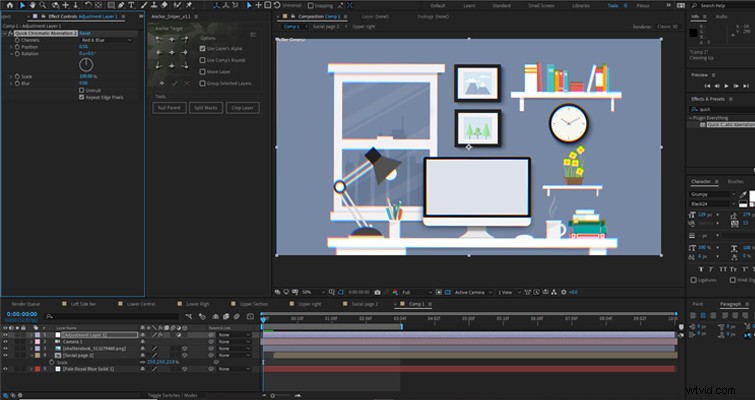Select the Selection arrow tool
Screen dimensions: 755x400
tap(22, 5)
